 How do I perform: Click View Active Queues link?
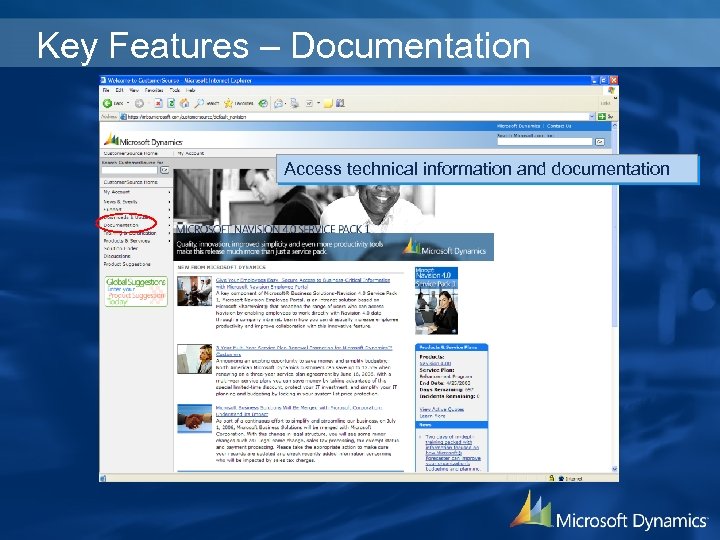[x=442, y=409]
